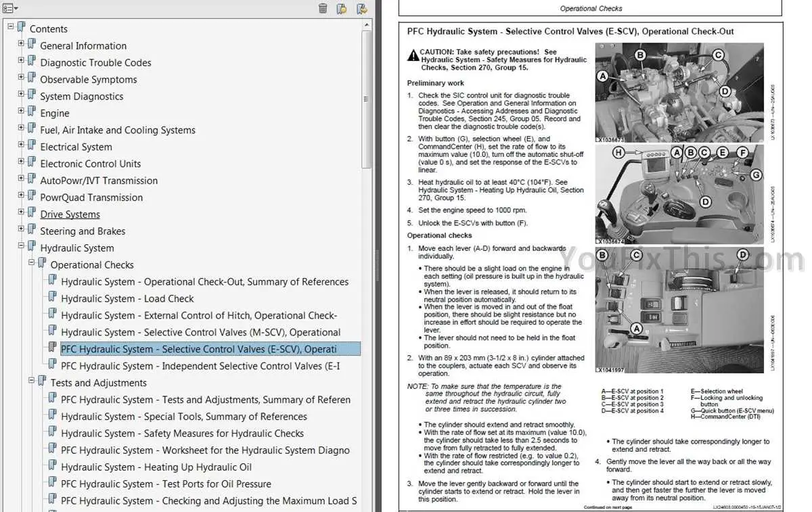
Task: Click the bookmark icon beside Hydraulic System - Load Check
Action: pyautogui.click(x=53, y=298)
